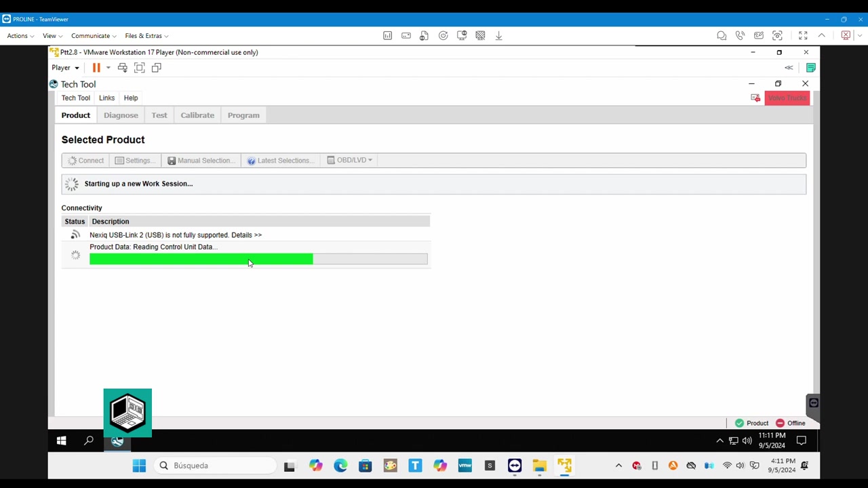
Task: Collapse the TeamViewer toolbar with up chevron
Action: pyautogui.click(x=821, y=36)
